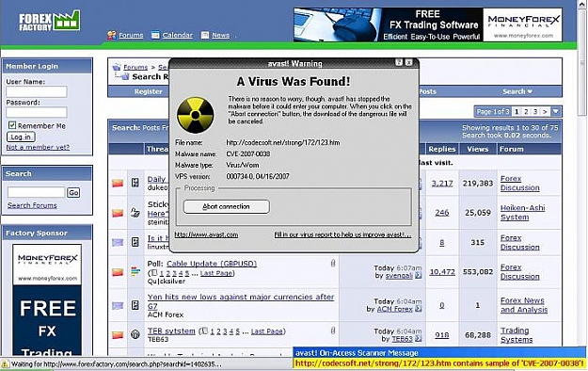The width and height of the screenshot is (588, 371).
Task: Close the avast Warning dialog
Action: (x=408, y=63)
